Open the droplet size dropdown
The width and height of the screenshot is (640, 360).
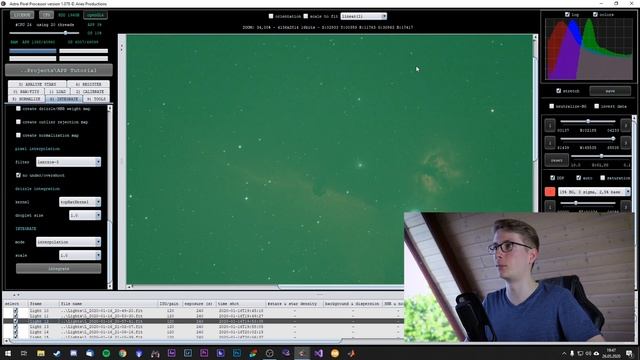pos(85,215)
